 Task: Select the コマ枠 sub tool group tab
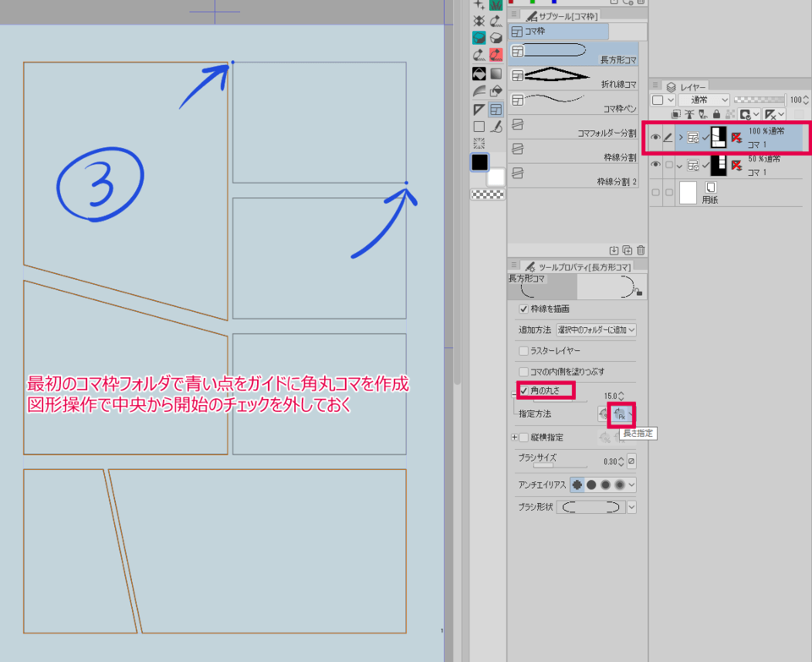[x=558, y=31]
